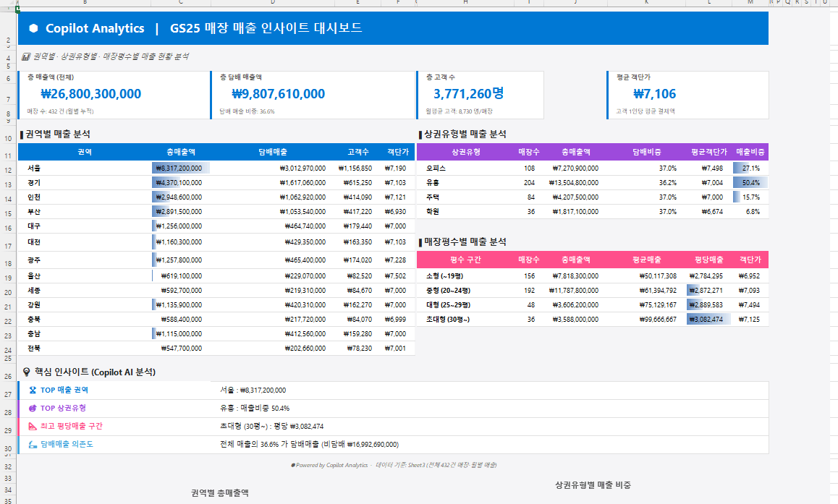Click the 유흥 sales share data bar 50.4%
This screenshot has width=838, height=504.
pos(750,183)
